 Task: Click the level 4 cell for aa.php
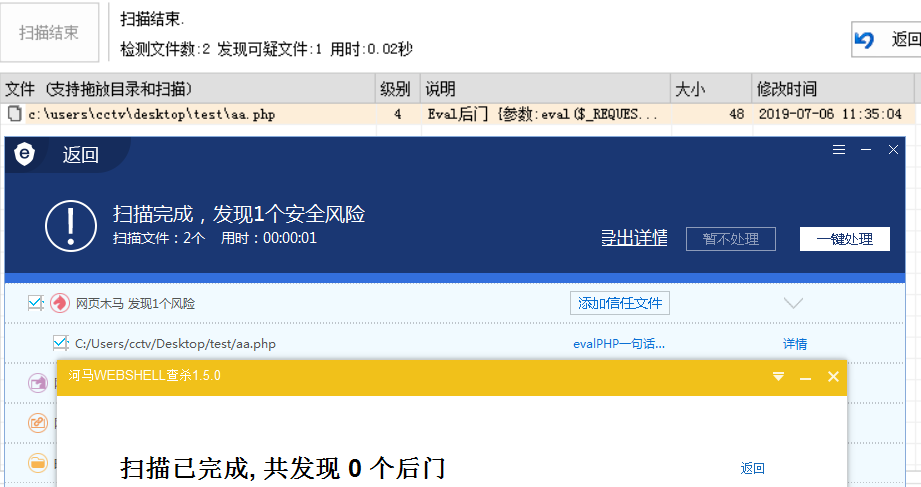point(398,114)
